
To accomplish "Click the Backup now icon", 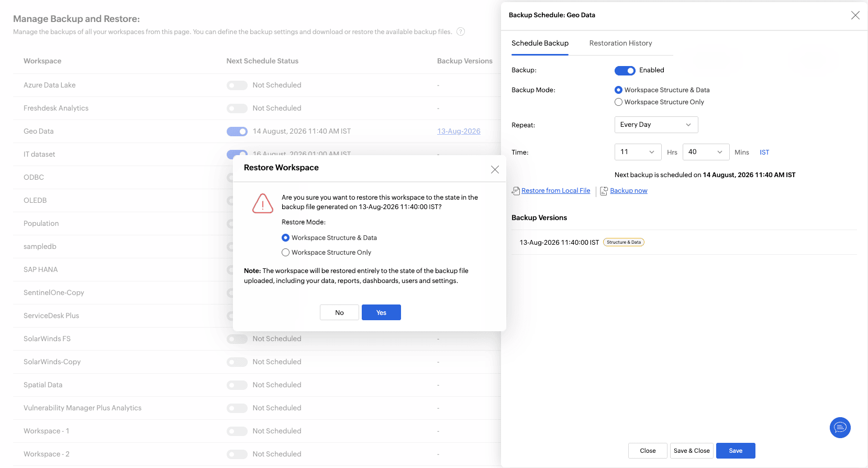I will 604,191.
